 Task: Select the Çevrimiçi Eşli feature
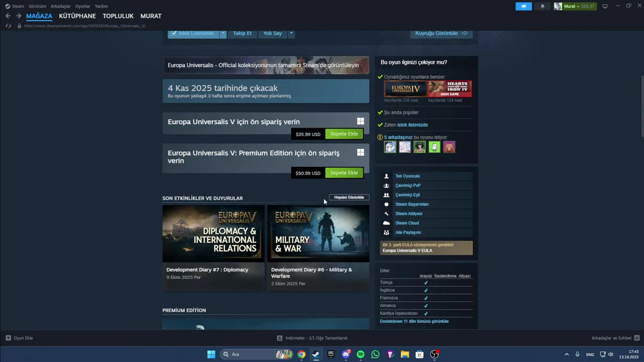click(426, 195)
